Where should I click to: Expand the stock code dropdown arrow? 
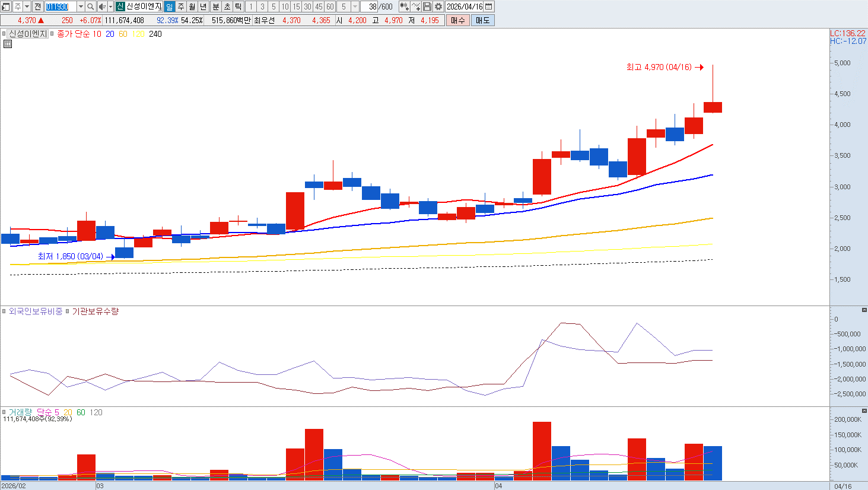tap(81, 7)
